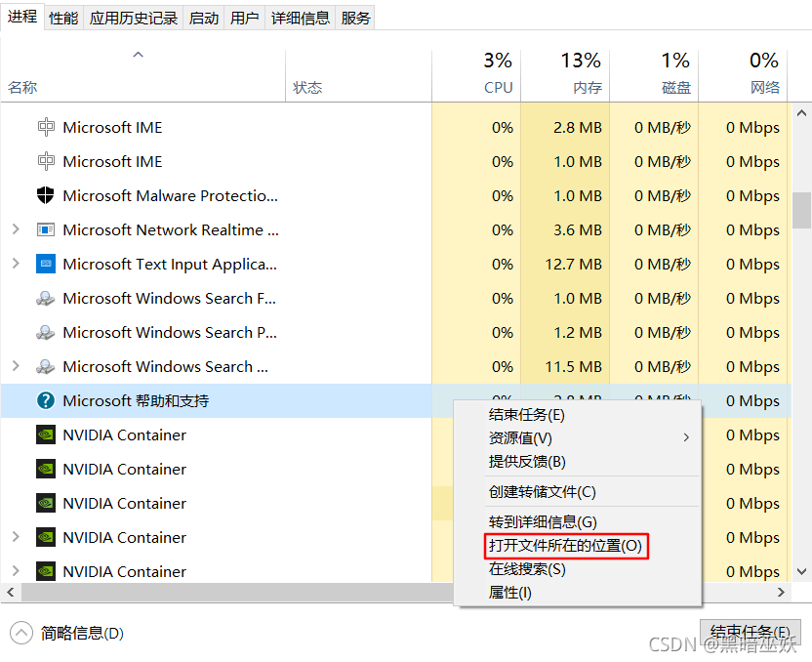This screenshot has height=662, width=812.
Task: Choose 在线搜索(S) from the context menu
Action: pyautogui.click(x=578, y=569)
